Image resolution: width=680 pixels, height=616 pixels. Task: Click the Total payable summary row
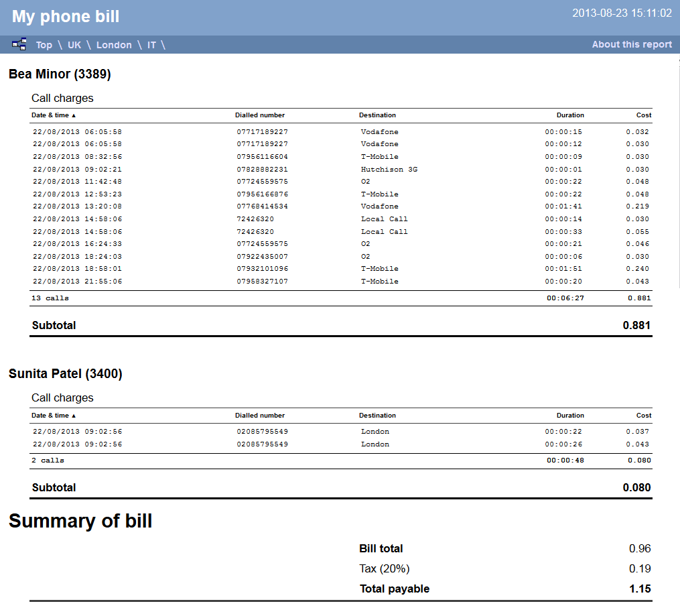click(x=395, y=589)
